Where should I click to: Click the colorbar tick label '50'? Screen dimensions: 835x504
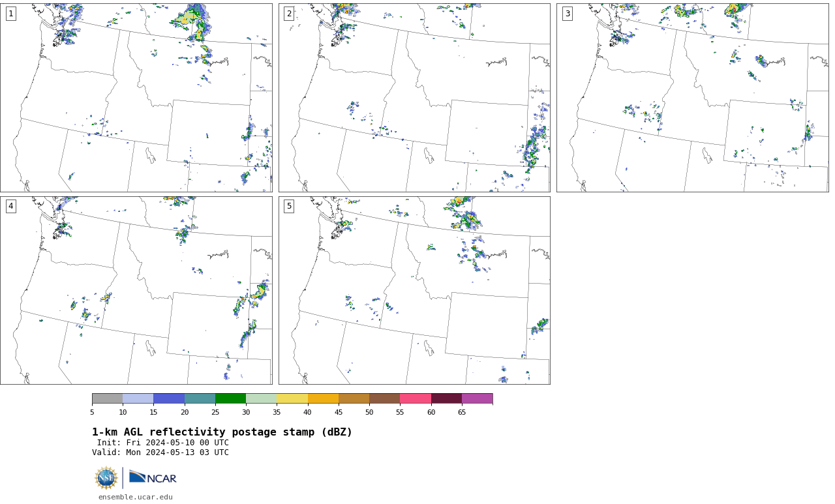point(369,412)
